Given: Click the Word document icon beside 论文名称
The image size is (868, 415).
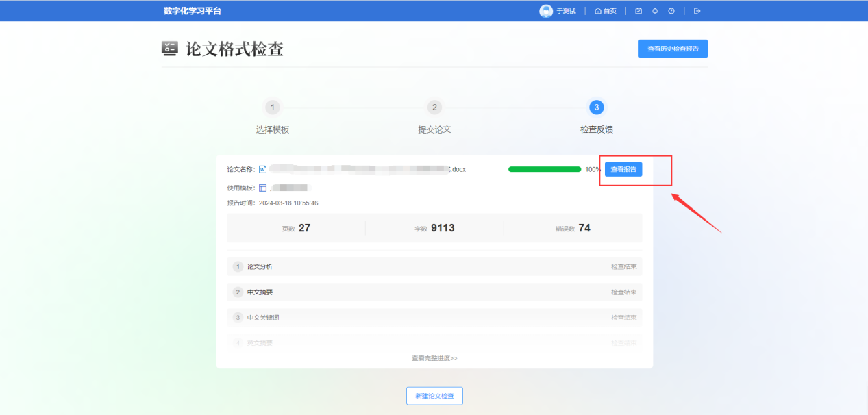Looking at the screenshot, I should tap(262, 169).
